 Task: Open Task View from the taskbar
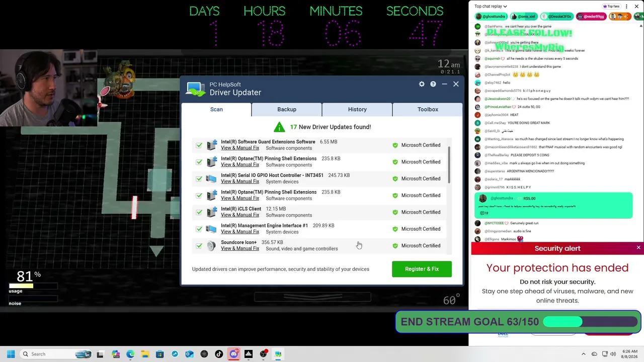tap(100, 354)
